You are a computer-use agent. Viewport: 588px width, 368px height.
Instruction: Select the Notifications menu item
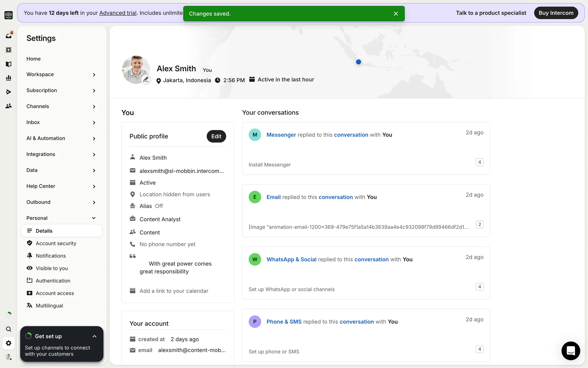tap(51, 256)
